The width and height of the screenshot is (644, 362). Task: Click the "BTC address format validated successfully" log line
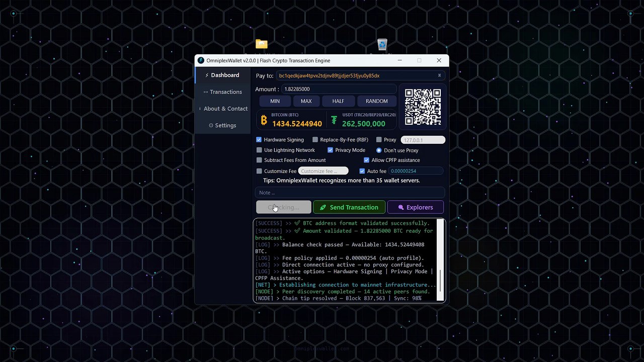pos(342,223)
